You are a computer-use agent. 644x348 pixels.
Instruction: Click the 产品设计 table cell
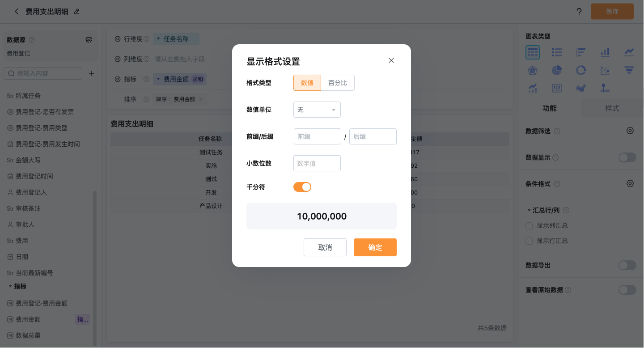211,206
